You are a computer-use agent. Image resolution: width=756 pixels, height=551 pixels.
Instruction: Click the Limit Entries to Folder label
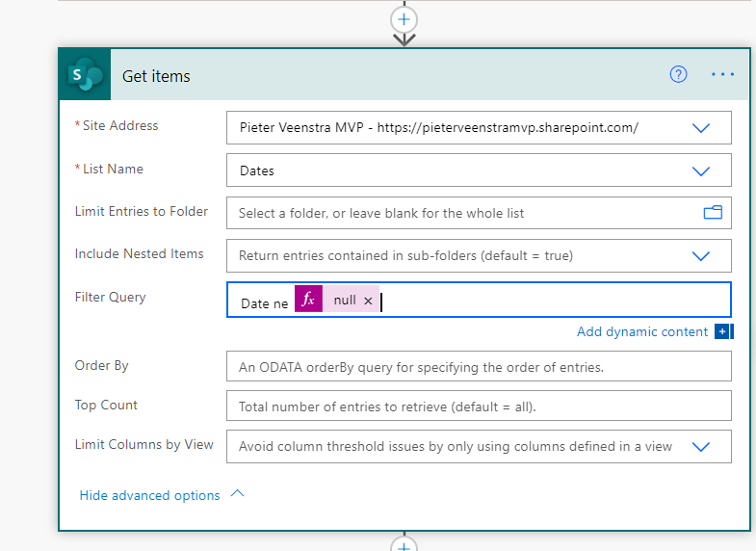pyautogui.click(x=142, y=211)
